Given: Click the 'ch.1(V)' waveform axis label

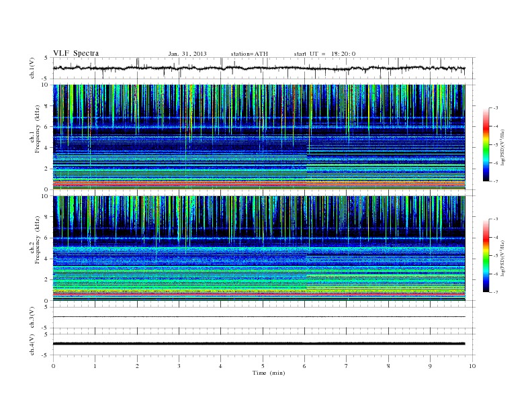Looking at the screenshot, I should (x=32, y=68).
